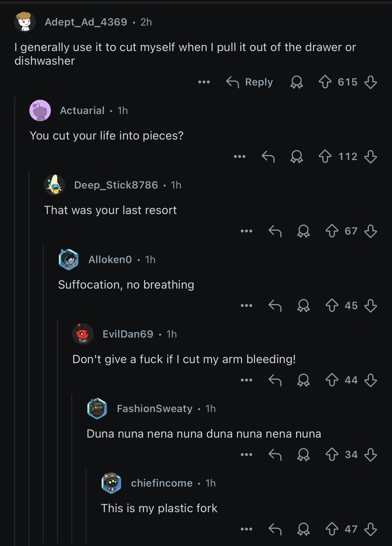Upvote Actuarial's comment
This screenshot has width=392, height=546.
325,156
